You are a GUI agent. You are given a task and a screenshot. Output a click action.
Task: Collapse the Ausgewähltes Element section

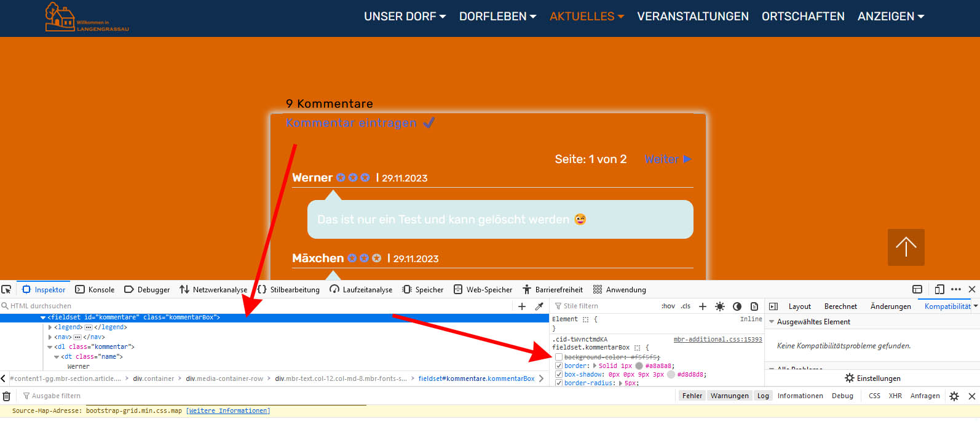click(772, 322)
